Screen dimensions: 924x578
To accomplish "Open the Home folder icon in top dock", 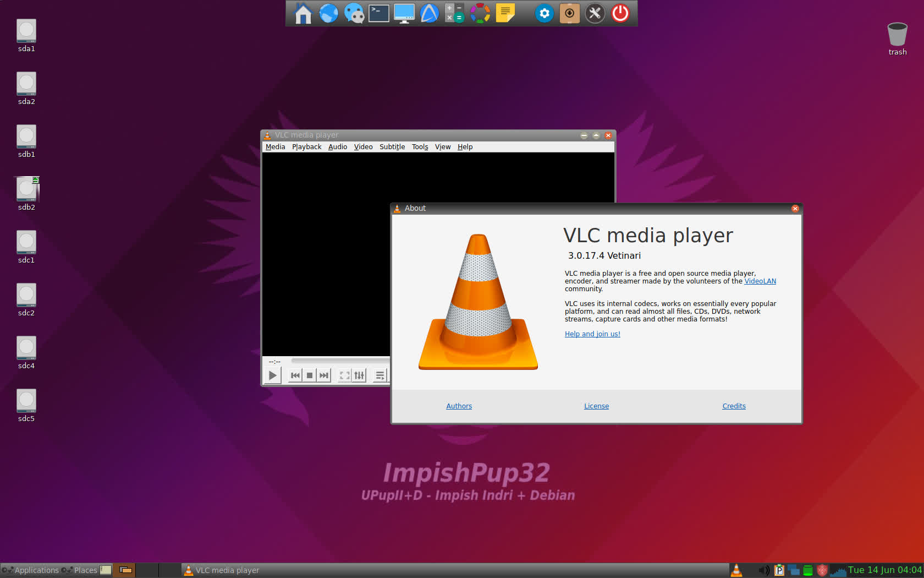I will pyautogui.click(x=303, y=13).
